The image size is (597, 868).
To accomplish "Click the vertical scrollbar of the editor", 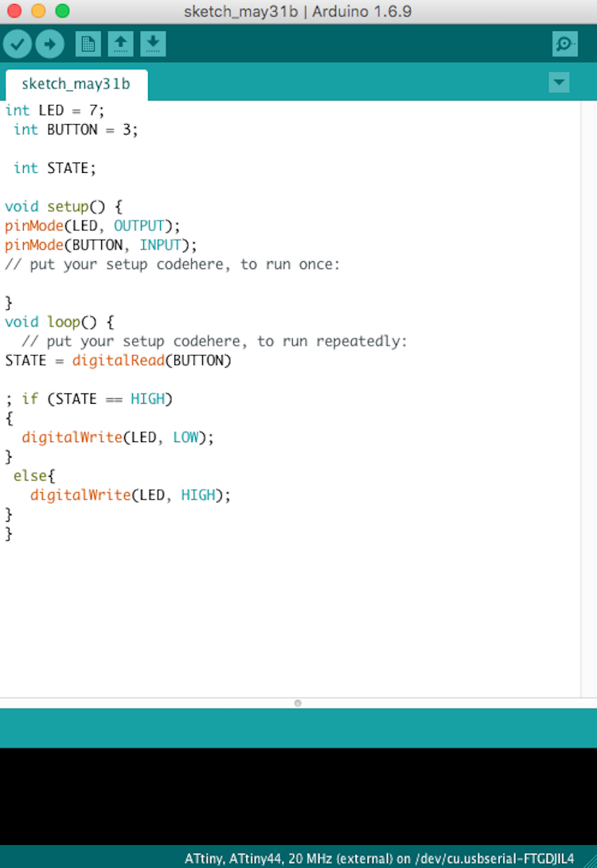I will pyautogui.click(x=589, y=399).
